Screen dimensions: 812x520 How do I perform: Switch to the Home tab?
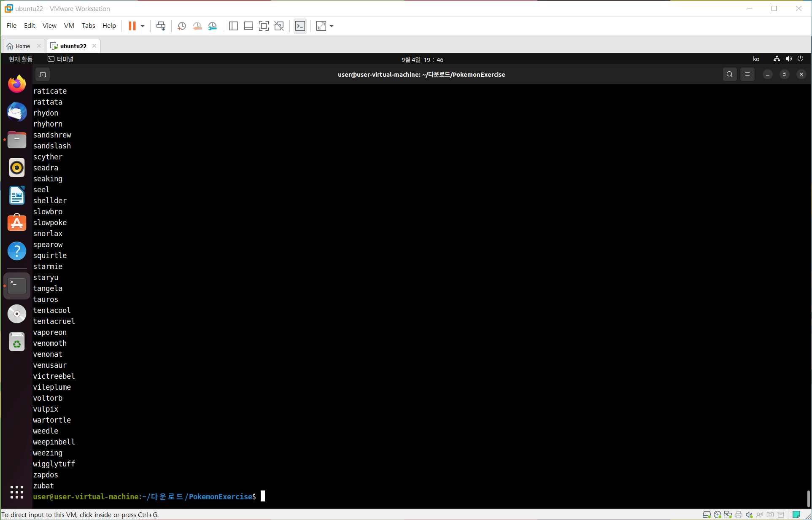tap(23, 46)
